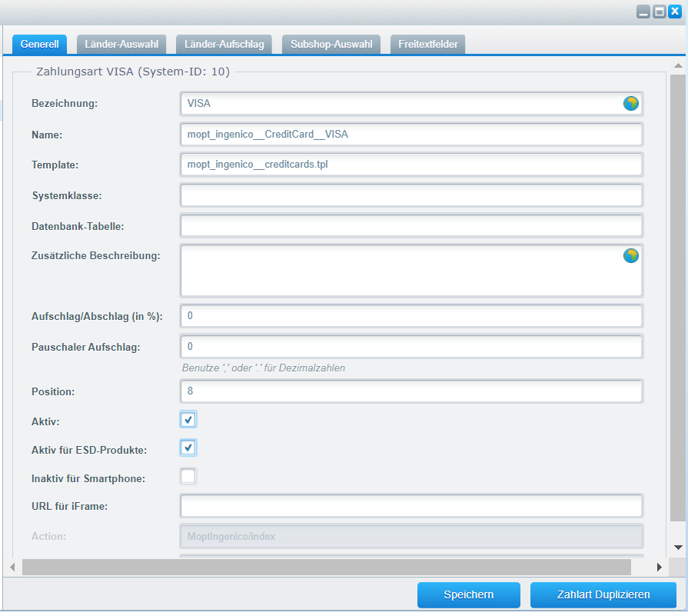Click the Zusätzliche Beschreibung text area

click(411, 271)
